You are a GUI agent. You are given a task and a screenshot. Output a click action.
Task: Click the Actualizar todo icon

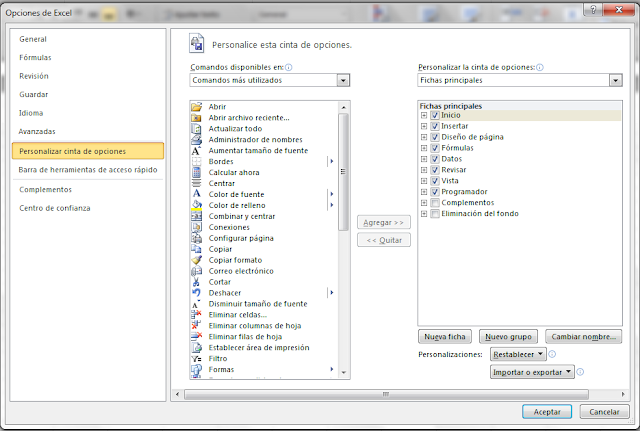tap(197, 129)
